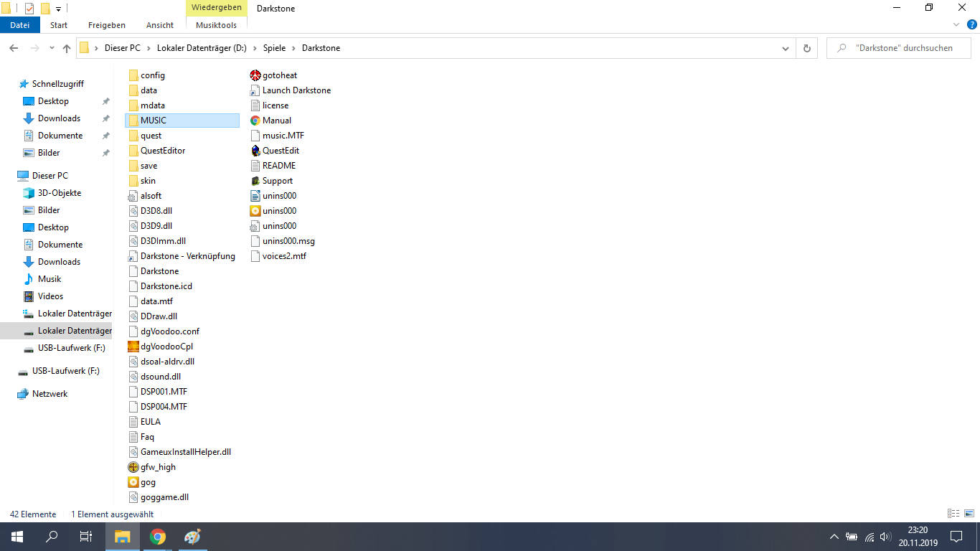
Task: Select the README text file icon
Action: click(x=255, y=166)
